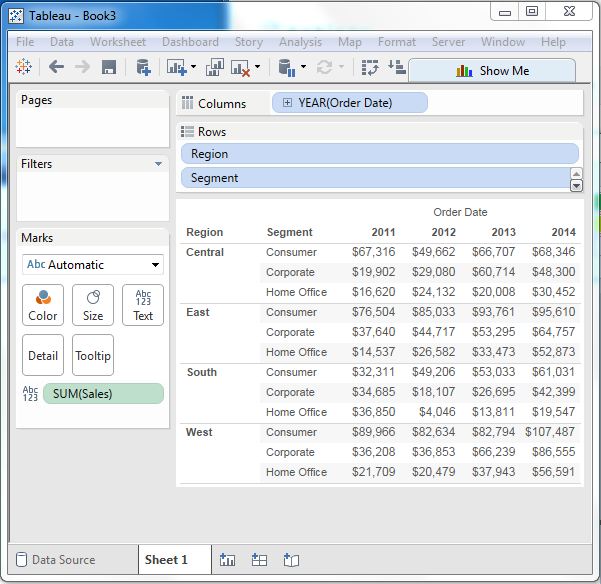Select the SUM(Sales) pill in Marks
The width and height of the screenshot is (601, 584).
point(103,394)
